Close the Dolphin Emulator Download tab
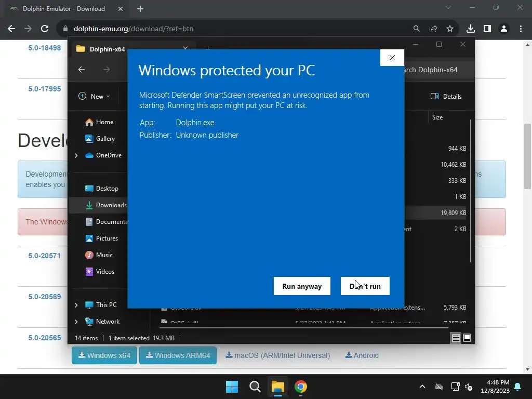Viewport: 532px width, 399px height. click(120, 9)
